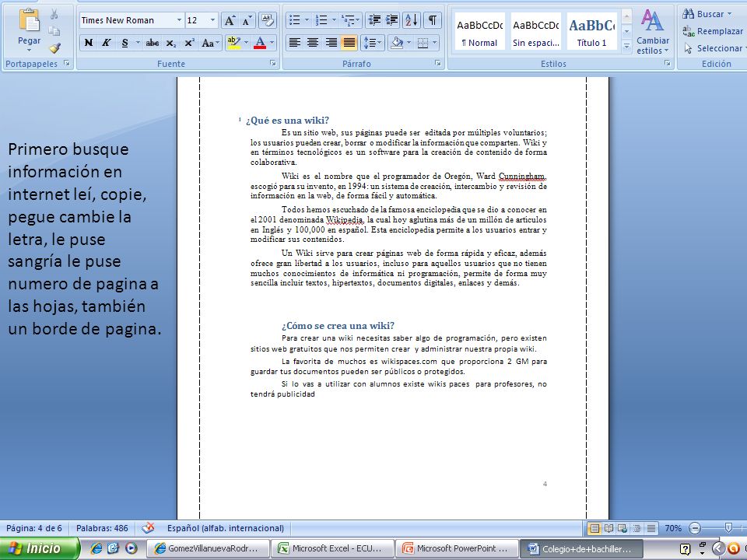Toggle strikethrough abc formatting
747x560 pixels.
[153, 43]
